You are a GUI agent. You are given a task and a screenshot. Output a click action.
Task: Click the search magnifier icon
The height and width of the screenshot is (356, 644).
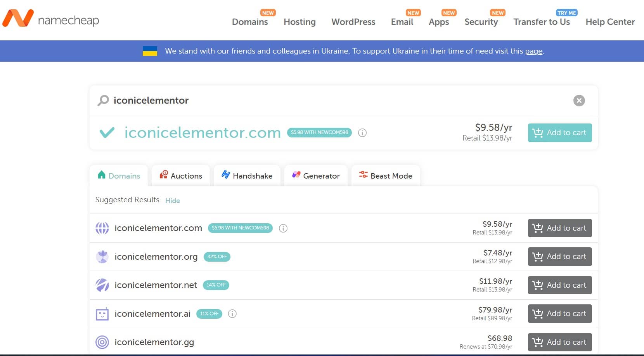tap(103, 101)
